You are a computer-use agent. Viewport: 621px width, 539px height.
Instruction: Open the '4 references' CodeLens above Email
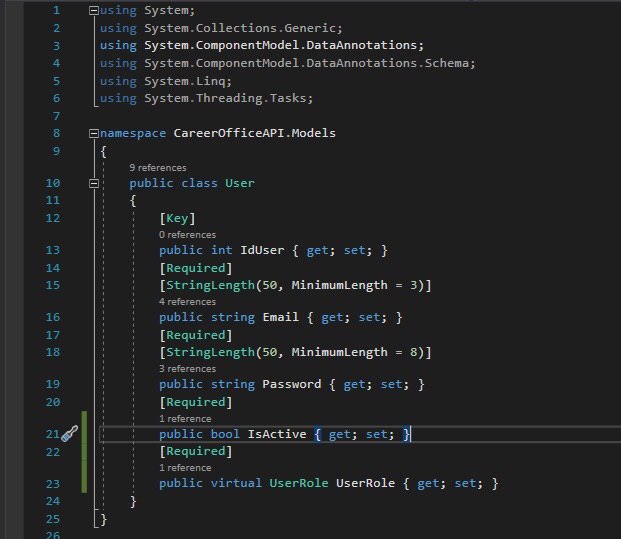[x=187, y=302]
